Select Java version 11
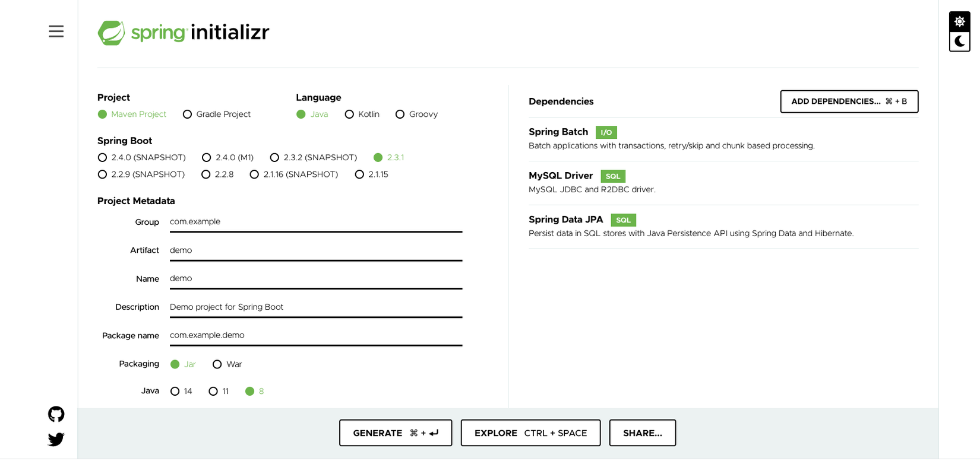980x461 pixels. pos(213,392)
